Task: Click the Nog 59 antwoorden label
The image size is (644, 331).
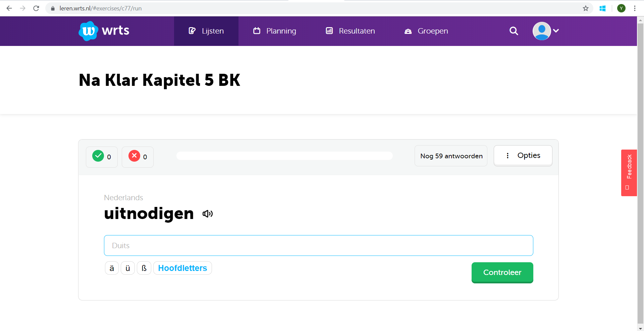Action: 451,156
